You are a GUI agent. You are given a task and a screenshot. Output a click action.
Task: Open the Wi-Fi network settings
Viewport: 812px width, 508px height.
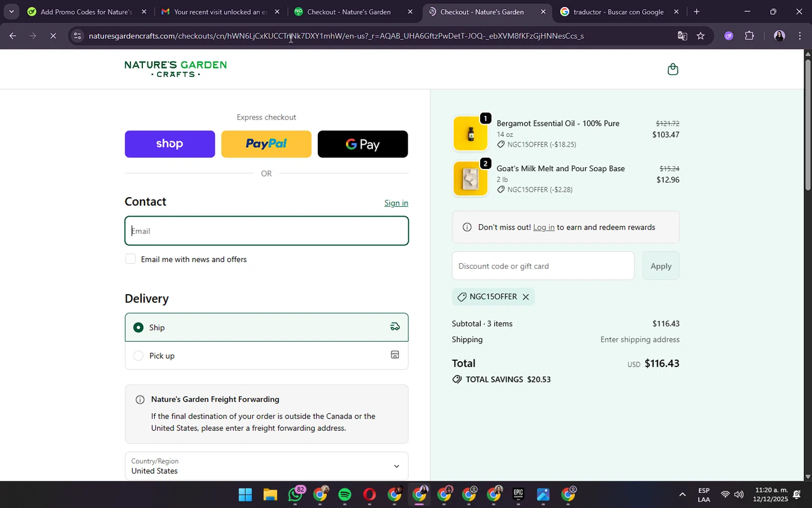point(725,494)
